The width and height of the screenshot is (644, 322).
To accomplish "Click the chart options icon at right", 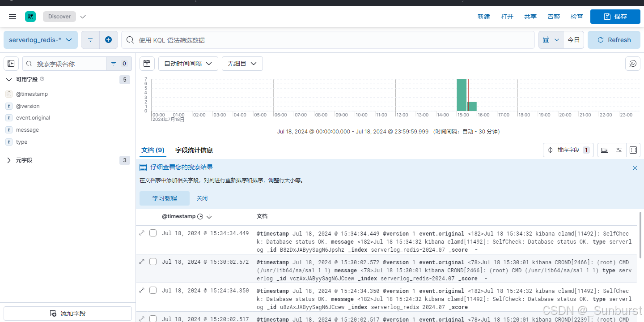I will pos(633,64).
